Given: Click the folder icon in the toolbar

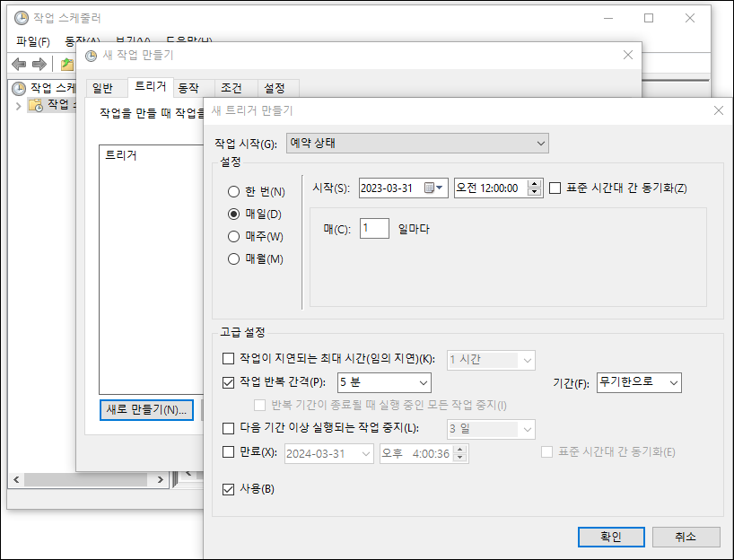Looking at the screenshot, I should (x=66, y=64).
